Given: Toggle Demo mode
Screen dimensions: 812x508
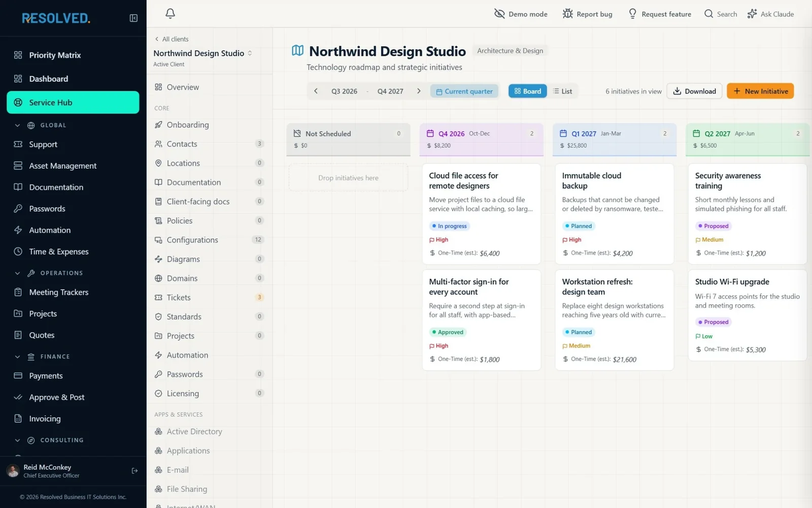Looking at the screenshot, I should click(521, 14).
